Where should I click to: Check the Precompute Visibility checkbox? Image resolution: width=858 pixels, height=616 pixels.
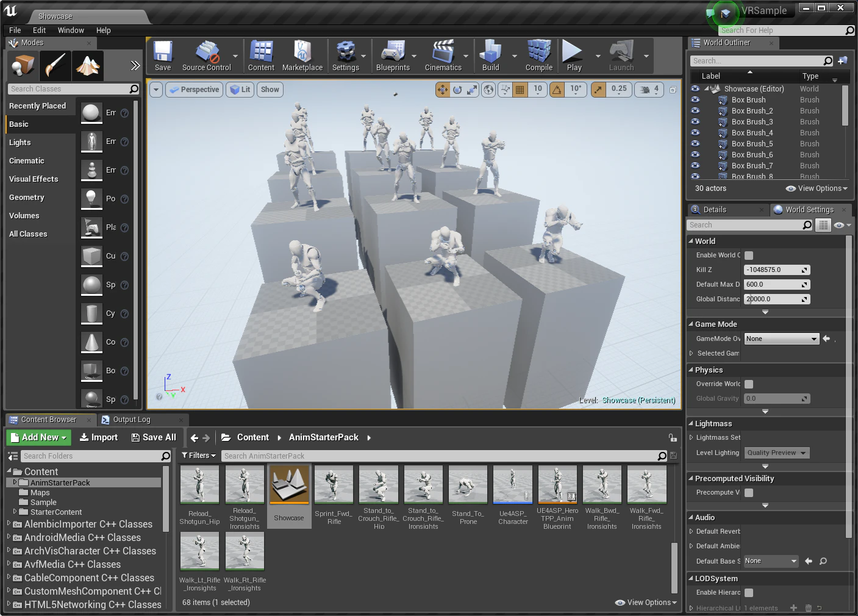[749, 493]
